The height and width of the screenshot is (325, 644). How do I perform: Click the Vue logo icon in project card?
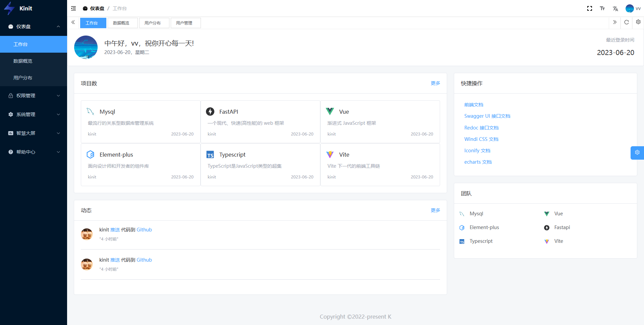point(330,111)
